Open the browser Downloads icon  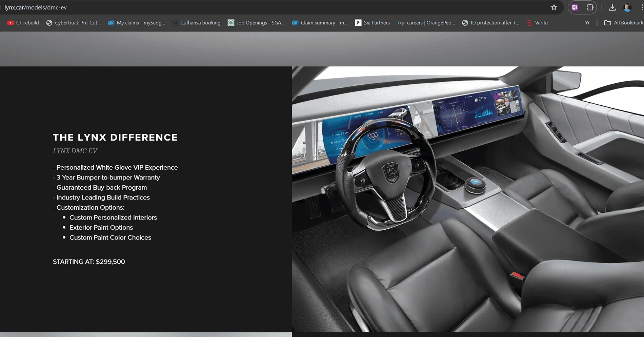pos(612,7)
